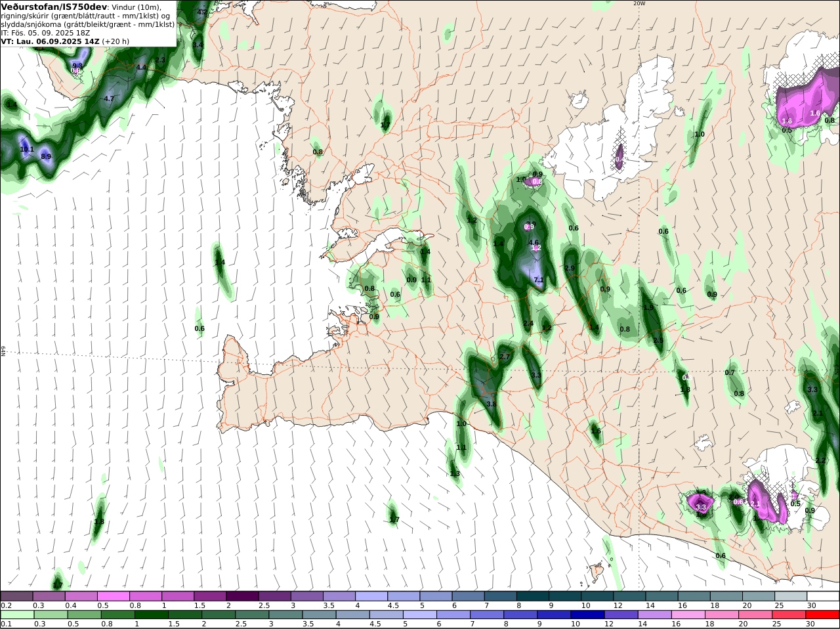Click the "64N" latitude label

tap(3, 352)
